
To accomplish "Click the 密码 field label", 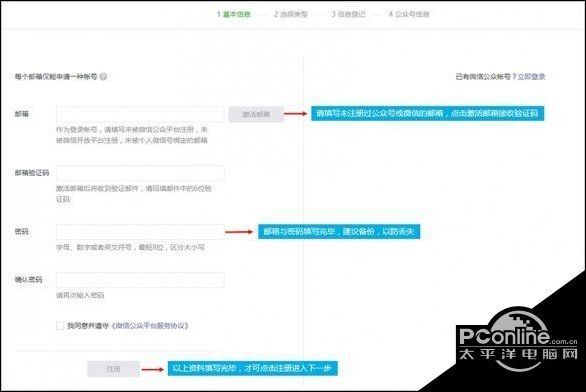I will (22, 232).
